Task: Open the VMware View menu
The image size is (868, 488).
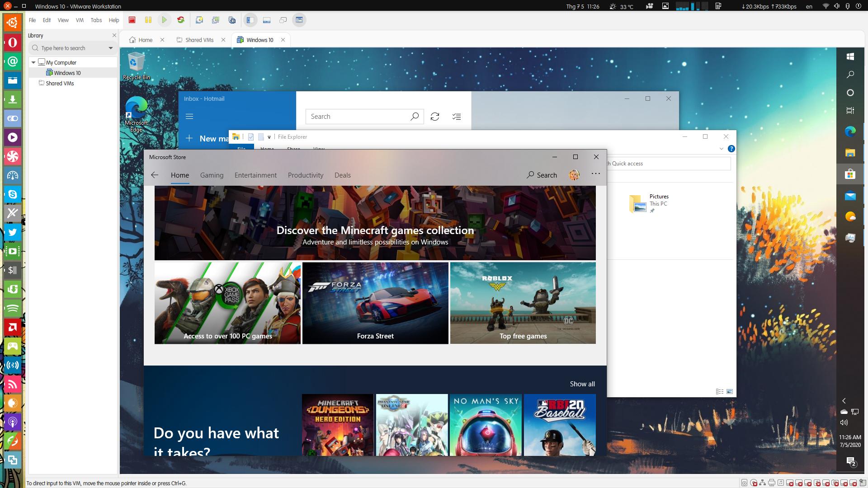Action: pos(63,20)
